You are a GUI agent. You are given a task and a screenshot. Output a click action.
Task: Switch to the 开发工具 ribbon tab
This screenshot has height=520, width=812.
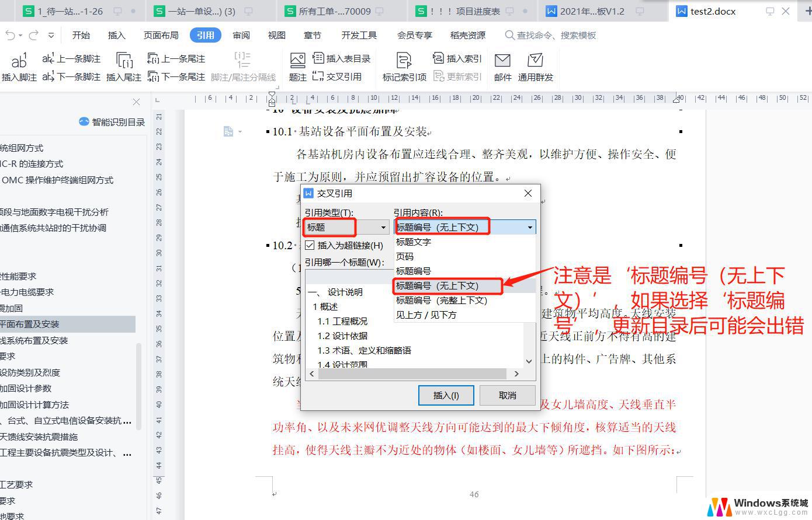(359, 35)
